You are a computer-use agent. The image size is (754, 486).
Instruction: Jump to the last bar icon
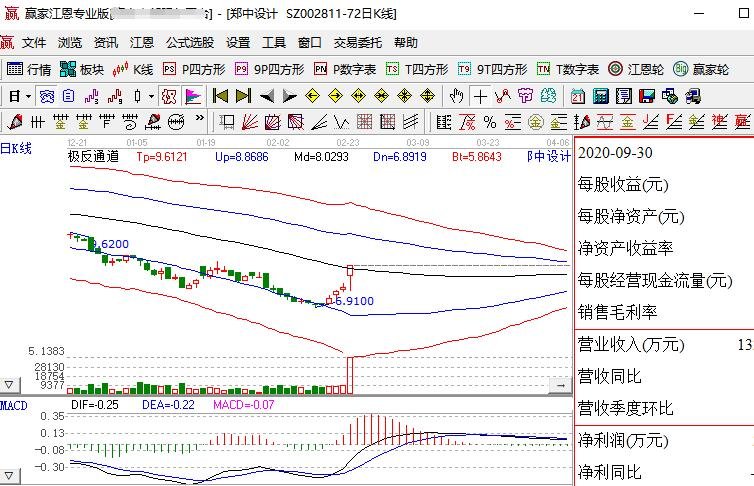point(243,96)
